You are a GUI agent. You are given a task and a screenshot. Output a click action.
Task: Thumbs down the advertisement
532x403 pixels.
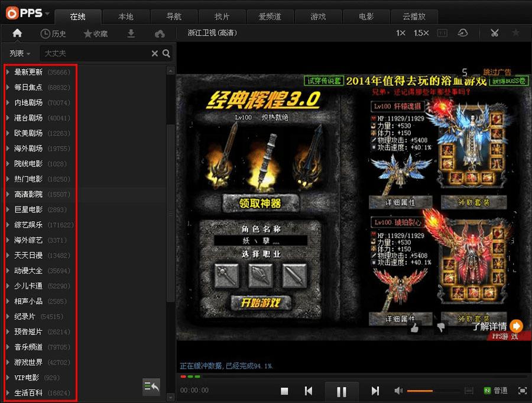point(440,328)
